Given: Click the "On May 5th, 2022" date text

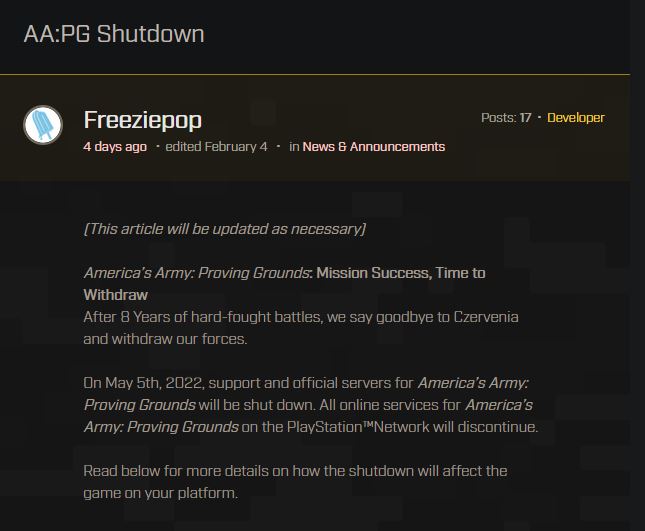Looking at the screenshot, I should [145, 383].
